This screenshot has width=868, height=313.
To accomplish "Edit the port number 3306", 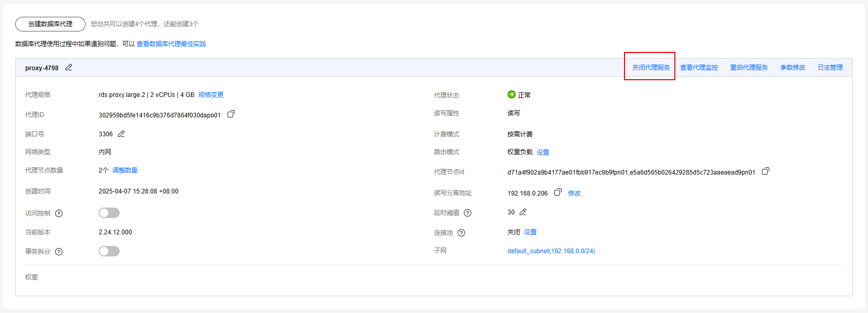I will click(x=121, y=134).
